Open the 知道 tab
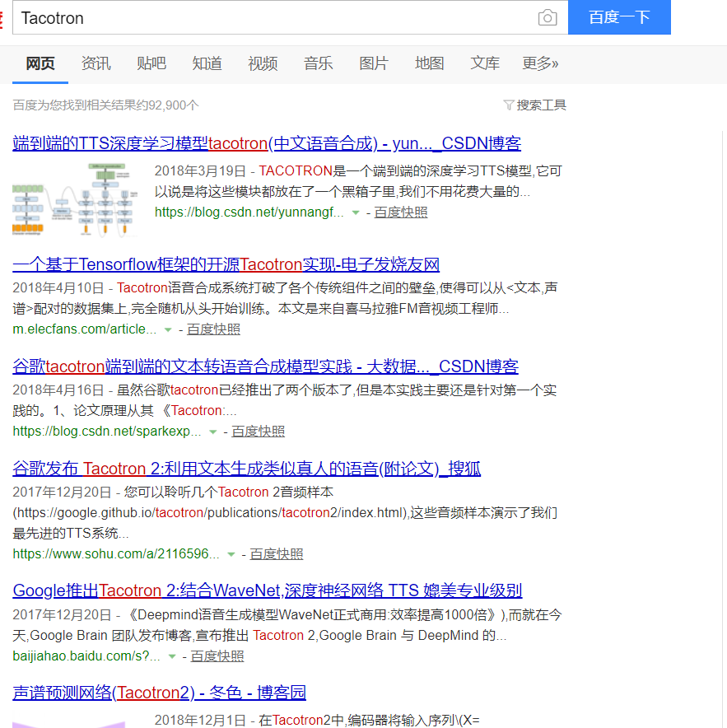This screenshot has height=728, width=727. click(x=207, y=63)
